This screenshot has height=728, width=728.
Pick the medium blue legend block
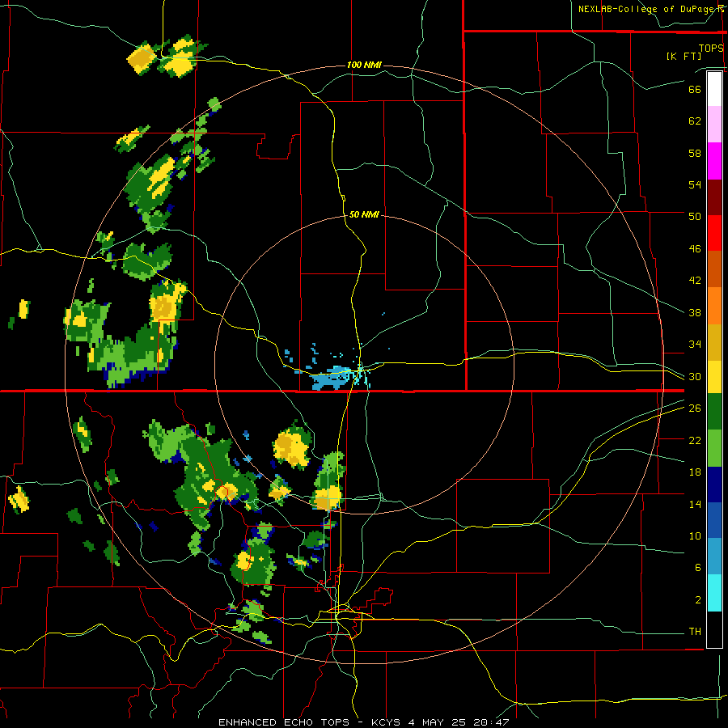coord(714,520)
